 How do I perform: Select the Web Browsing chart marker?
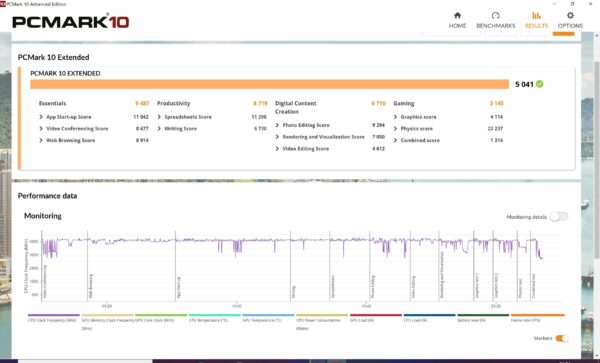pos(91,286)
